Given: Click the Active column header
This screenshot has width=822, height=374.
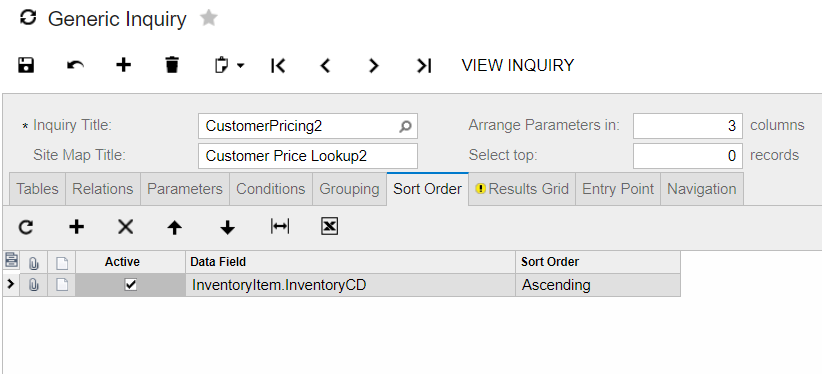Looking at the screenshot, I should 131,262.
